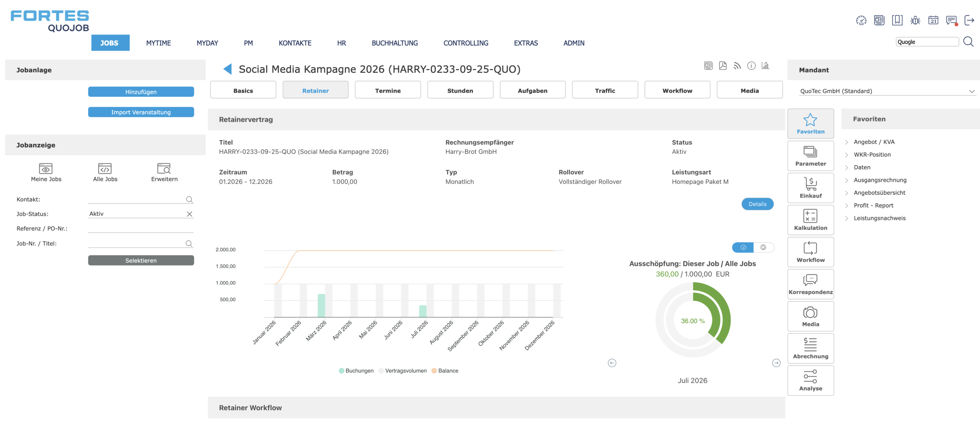This screenshot has width=980, height=425.
Task: Open the Korrespondenz sidebar icon
Action: coord(810,284)
